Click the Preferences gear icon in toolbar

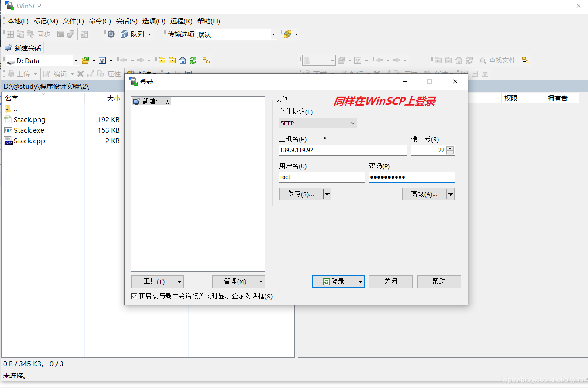(111, 34)
